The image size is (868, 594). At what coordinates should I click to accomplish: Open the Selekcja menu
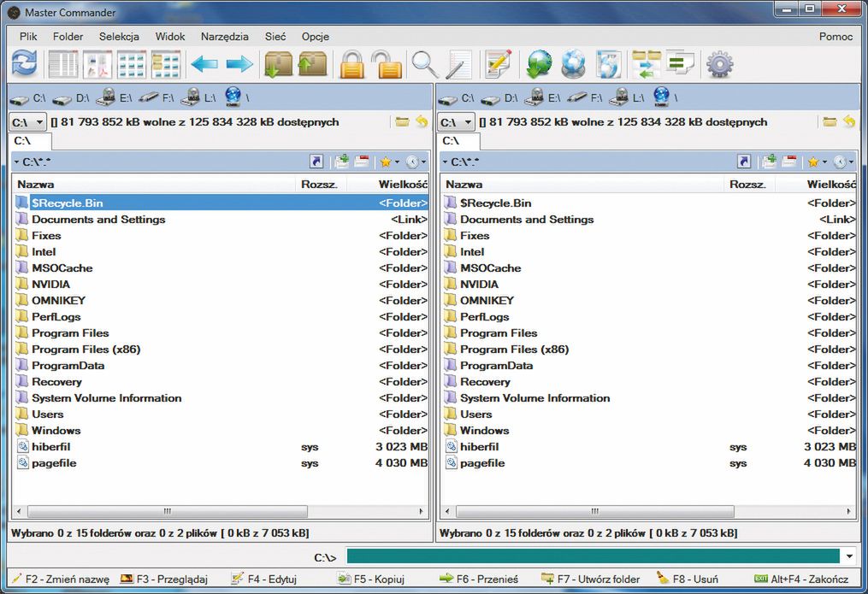tap(119, 37)
